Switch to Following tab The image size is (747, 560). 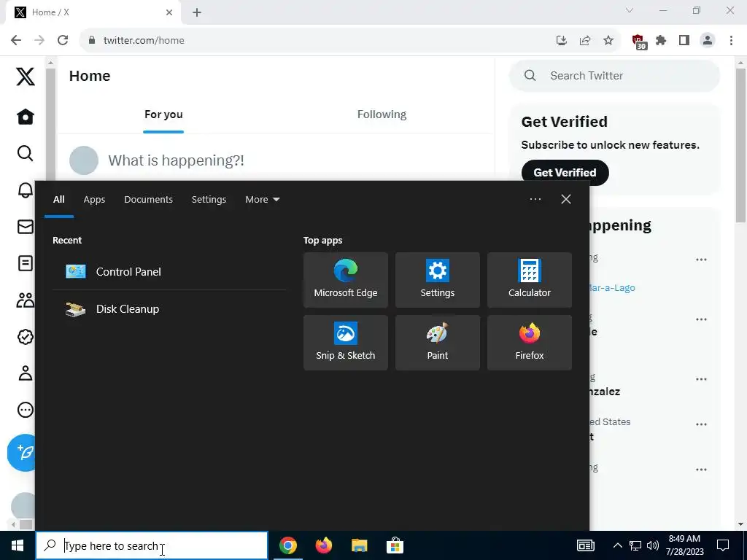tap(382, 114)
